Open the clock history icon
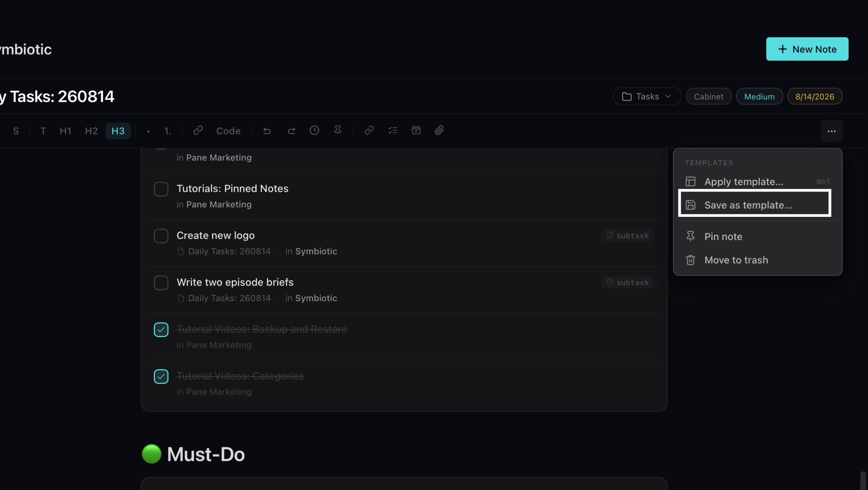868x490 pixels. point(314,130)
